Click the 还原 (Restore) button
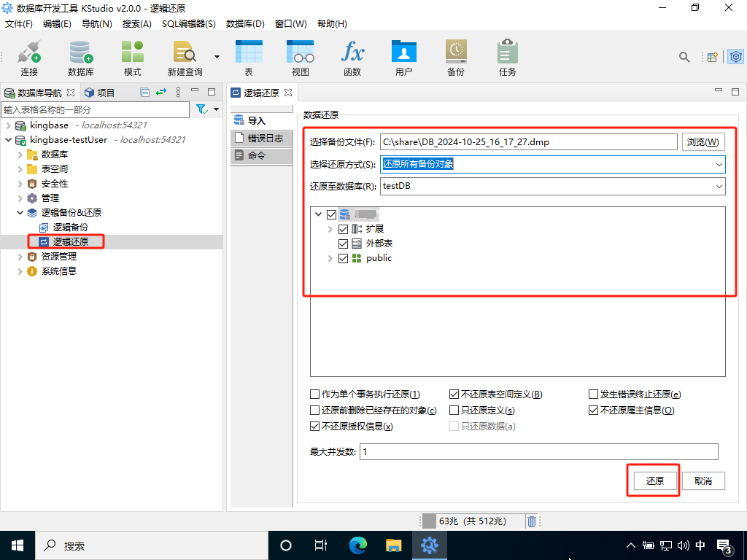747x560 pixels. (x=654, y=481)
